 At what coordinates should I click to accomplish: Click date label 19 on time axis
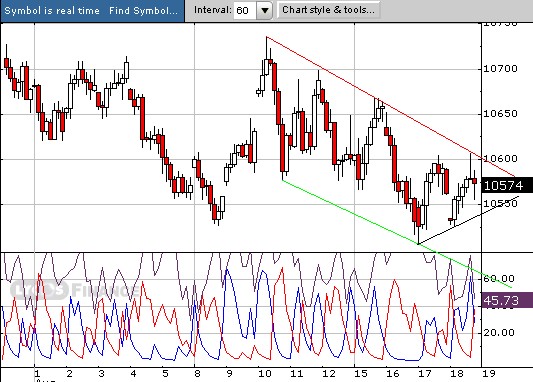[489, 374]
